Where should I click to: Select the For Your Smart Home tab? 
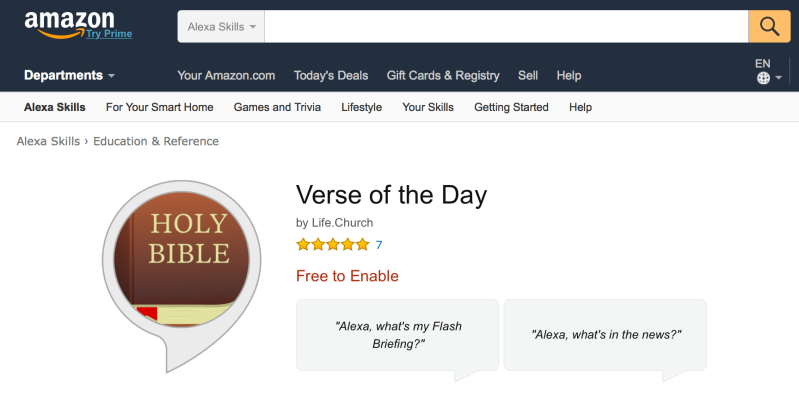(159, 107)
